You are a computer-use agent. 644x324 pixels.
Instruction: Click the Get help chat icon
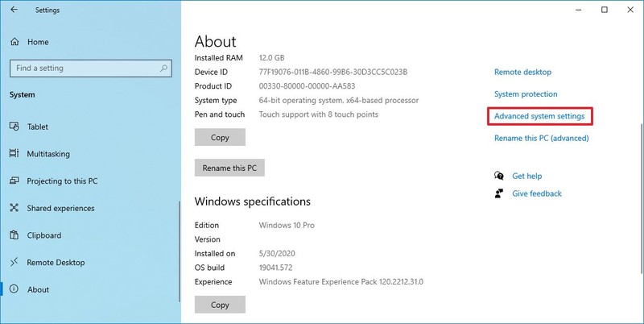tap(499, 176)
